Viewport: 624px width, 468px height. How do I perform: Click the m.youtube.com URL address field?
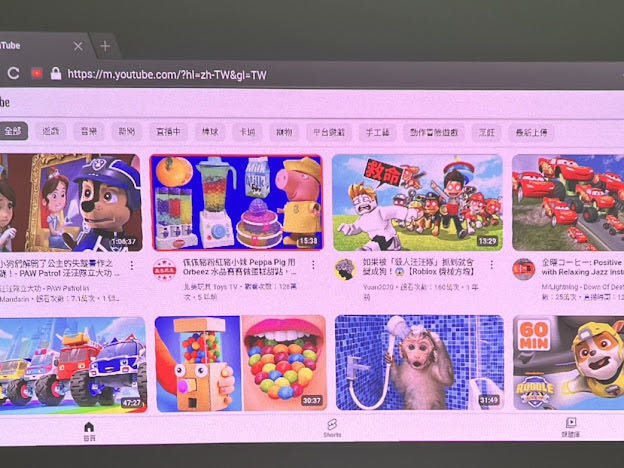(167, 74)
